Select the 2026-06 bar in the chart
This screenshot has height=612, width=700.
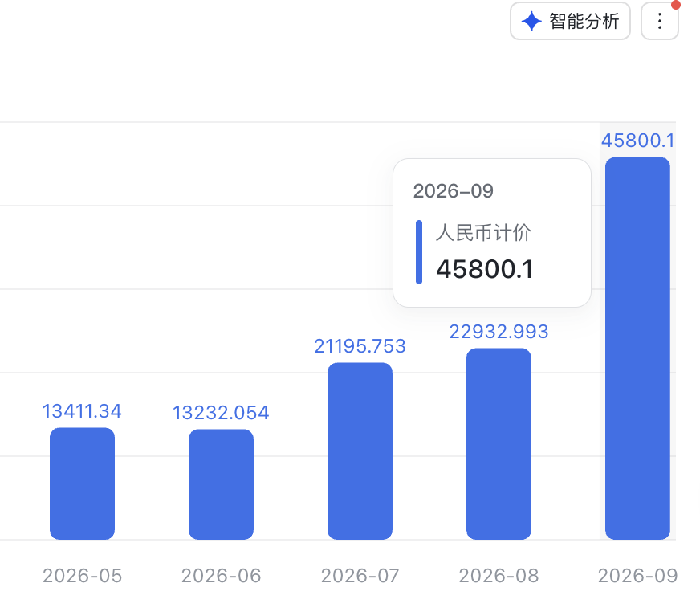pyautogui.click(x=221, y=484)
